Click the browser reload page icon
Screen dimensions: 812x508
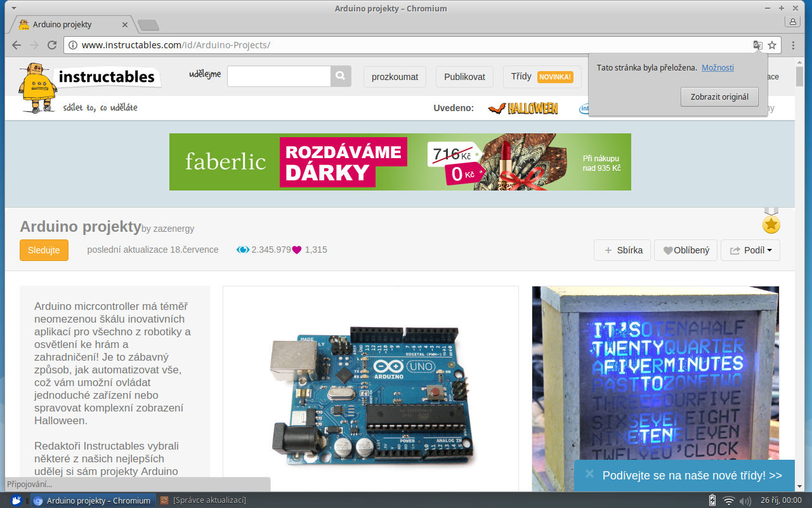pyautogui.click(x=52, y=45)
